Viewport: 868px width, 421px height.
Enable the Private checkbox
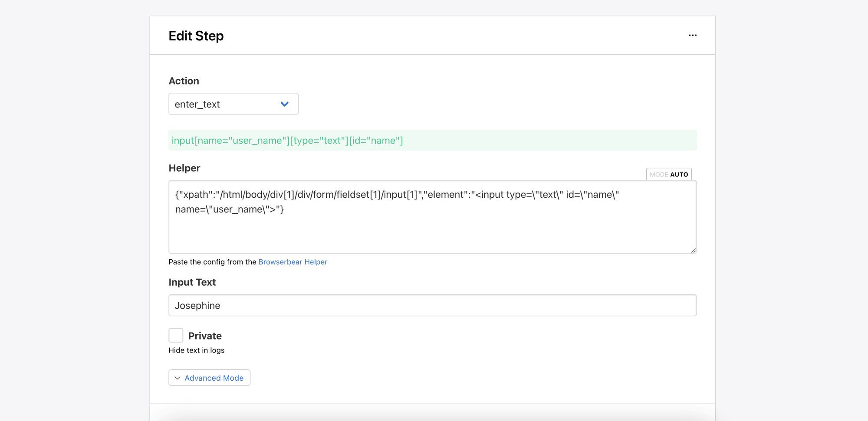[x=176, y=335]
